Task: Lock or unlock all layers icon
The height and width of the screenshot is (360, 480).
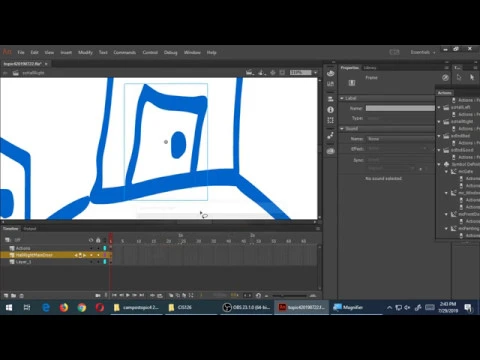Action: click(98, 240)
